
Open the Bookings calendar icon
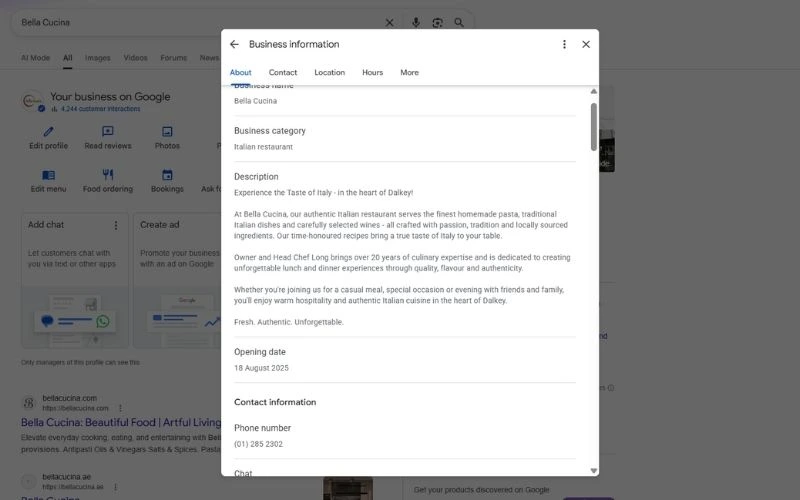167,175
